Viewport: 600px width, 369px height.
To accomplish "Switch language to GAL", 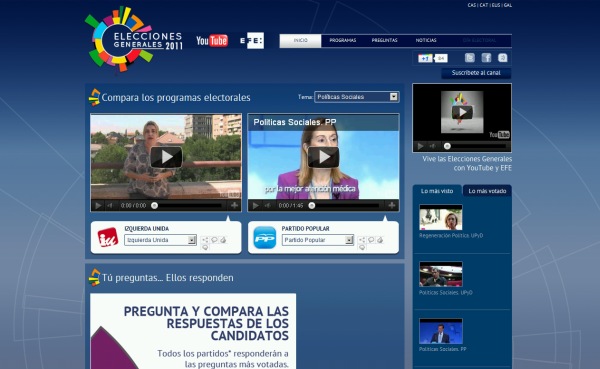I will click(508, 5).
